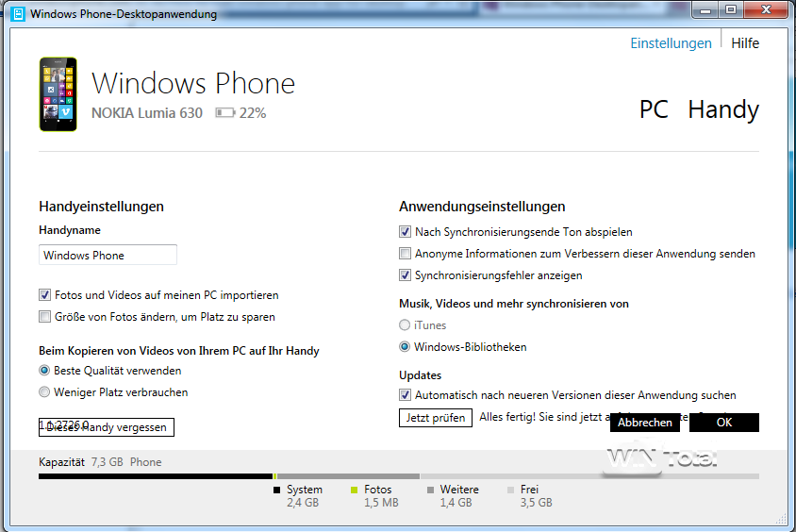Click Jetzt prüfen button
796x532 pixels.
click(436, 418)
